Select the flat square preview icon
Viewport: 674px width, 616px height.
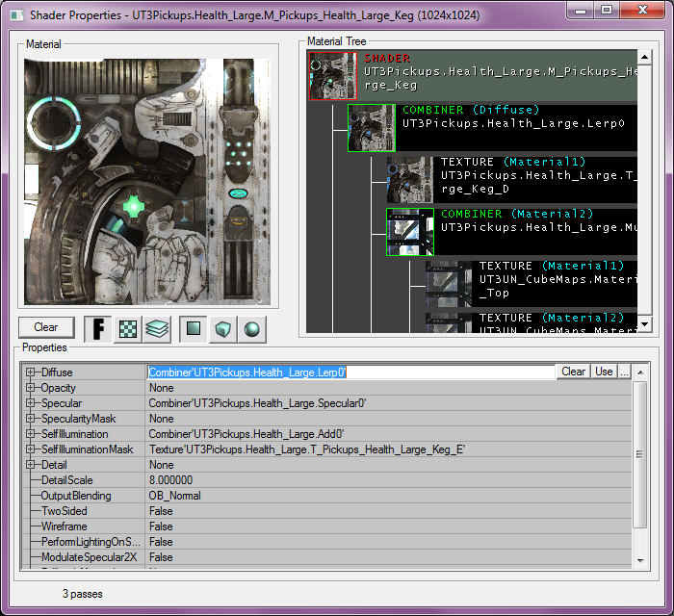[x=194, y=329]
